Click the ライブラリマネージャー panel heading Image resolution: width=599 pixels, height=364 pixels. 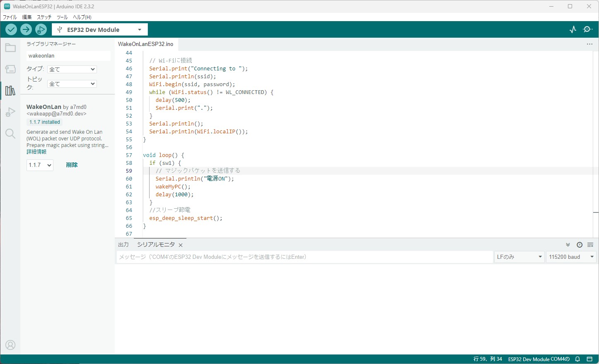pyautogui.click(x=51, y=44)
